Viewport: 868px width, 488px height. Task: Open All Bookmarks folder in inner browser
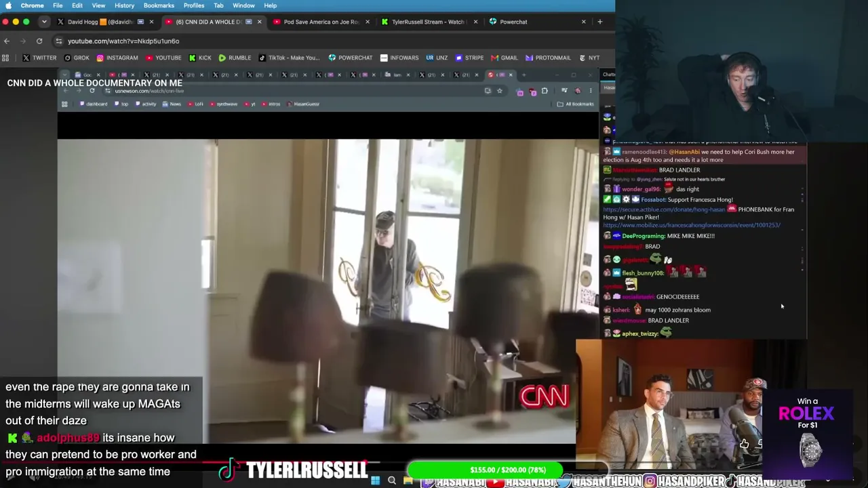point(576,104)
